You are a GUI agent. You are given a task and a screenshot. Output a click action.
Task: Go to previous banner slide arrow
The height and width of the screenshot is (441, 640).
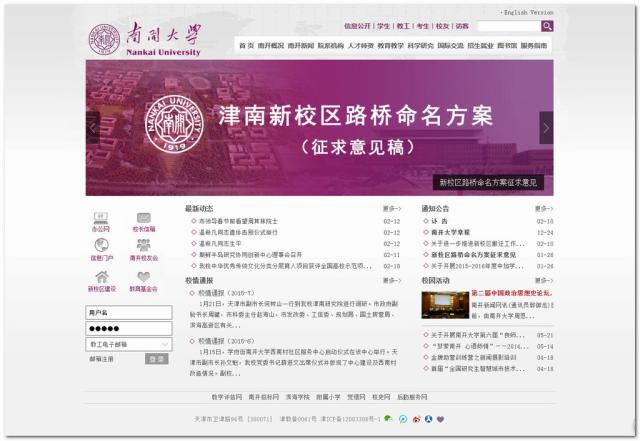pos(93,128)
